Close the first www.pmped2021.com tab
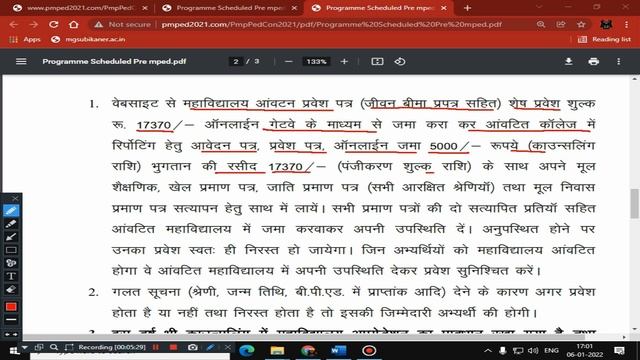This screenshot has height=360, width=640. [x=145, y=8]
